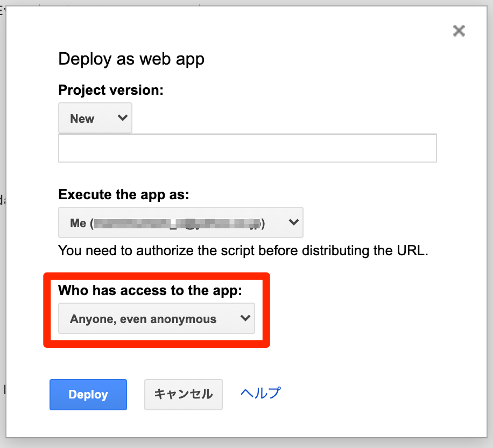This screenshot has width=493, height=448.
Task: Expand the New version selector chevron
Action: click(x=122, y=118)
